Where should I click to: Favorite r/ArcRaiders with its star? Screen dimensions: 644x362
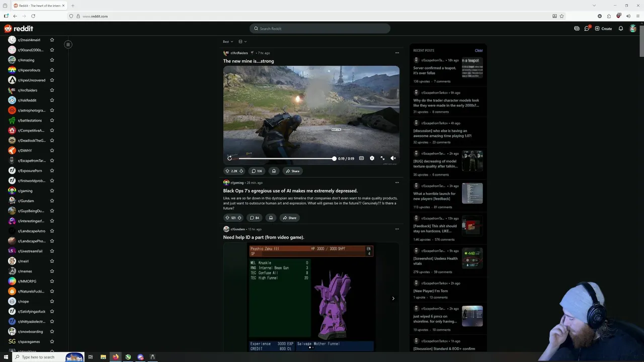52,90
